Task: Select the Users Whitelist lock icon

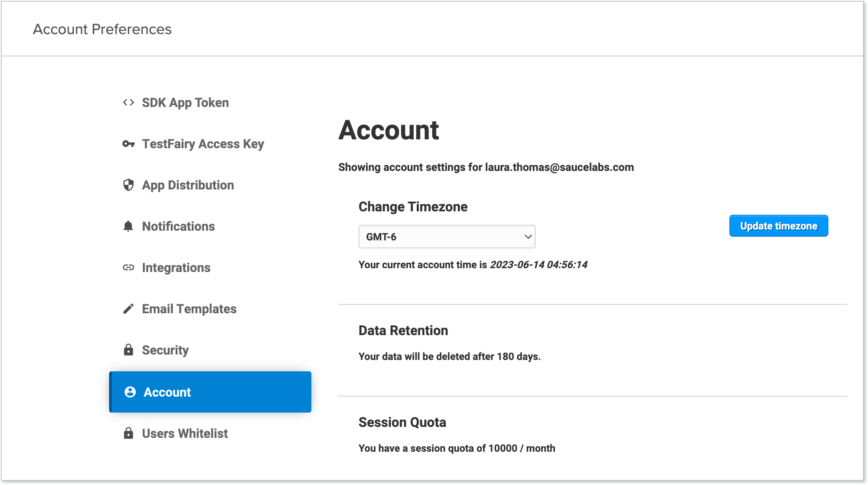Action: point(128,433)
